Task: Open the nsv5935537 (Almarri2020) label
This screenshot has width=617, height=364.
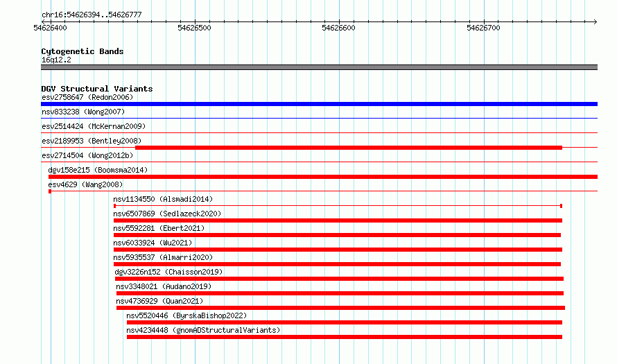Action: [163, 257]
